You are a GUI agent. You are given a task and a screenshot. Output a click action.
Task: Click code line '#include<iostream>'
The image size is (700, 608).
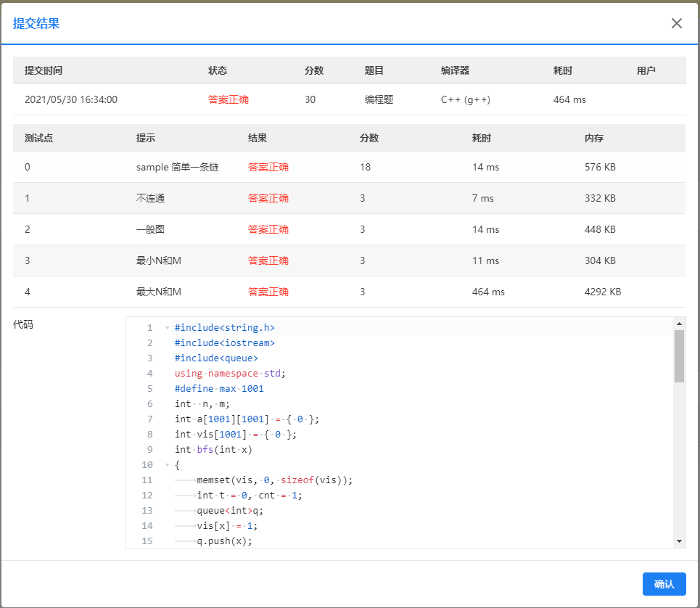(x=225, y=343)
